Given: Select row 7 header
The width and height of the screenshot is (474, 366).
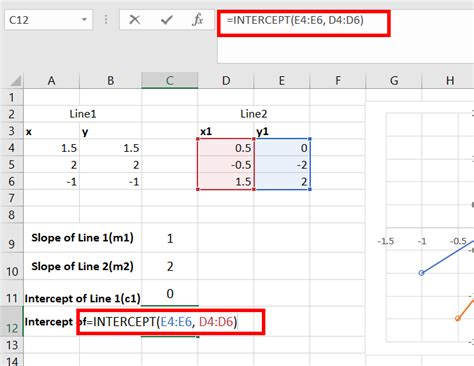Looking at the screenshot, I should [x=12, y=198].
